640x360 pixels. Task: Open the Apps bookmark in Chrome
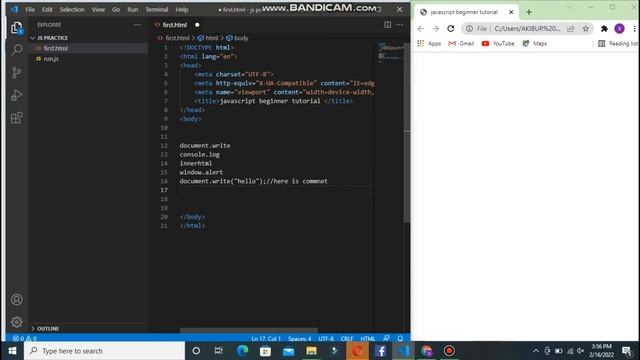point(429,43)
